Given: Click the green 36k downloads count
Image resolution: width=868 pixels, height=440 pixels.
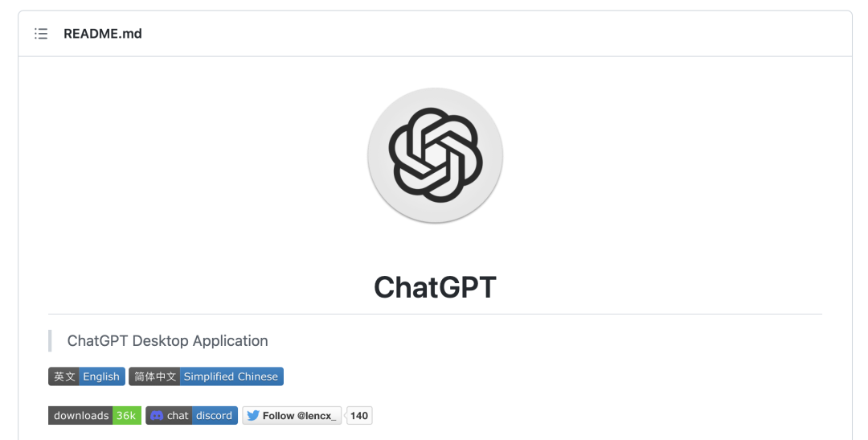Looking at the screenshot, I should click(126, 416).
